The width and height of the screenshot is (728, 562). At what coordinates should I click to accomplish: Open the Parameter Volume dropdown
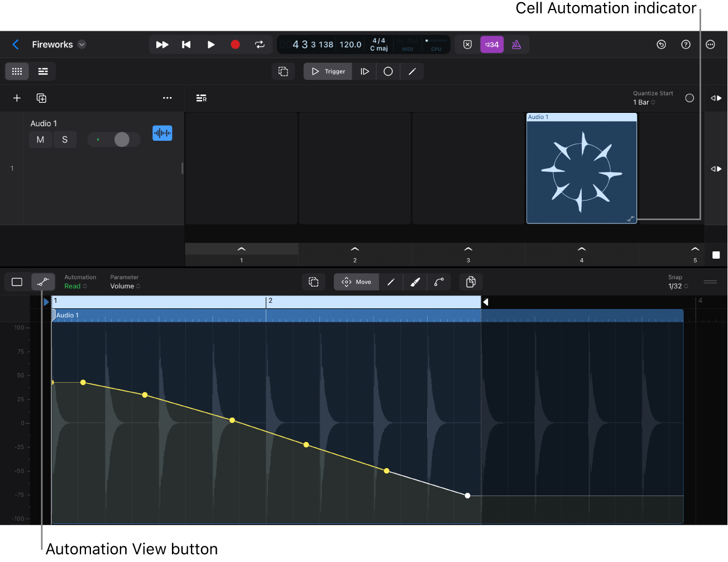(x=125, y=286)
